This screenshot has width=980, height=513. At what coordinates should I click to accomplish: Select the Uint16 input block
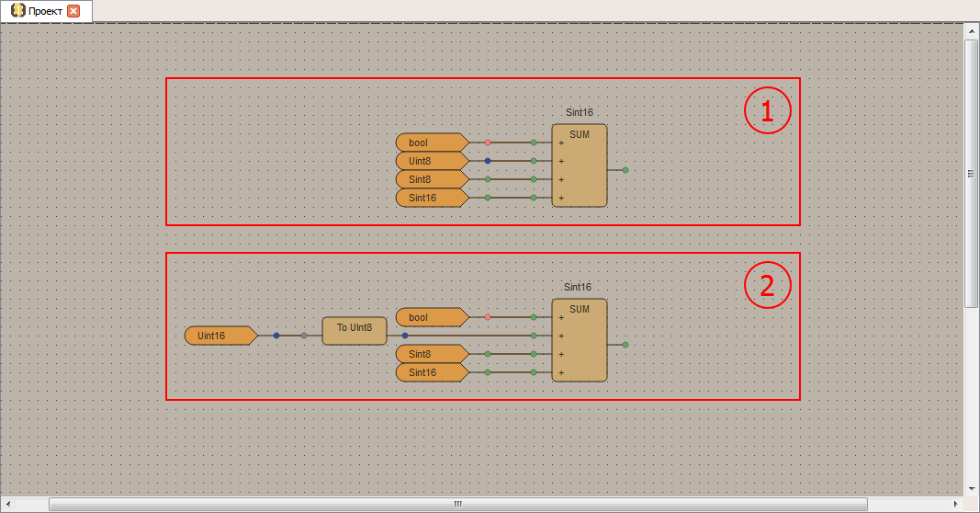[219, 336]
